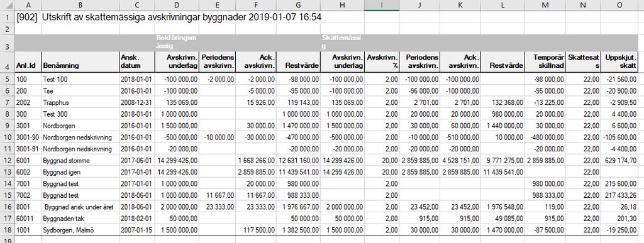This screenshot has width=644, height=243.
Task: Select Anl.Id cell 7002
Action: click(28, 195)
